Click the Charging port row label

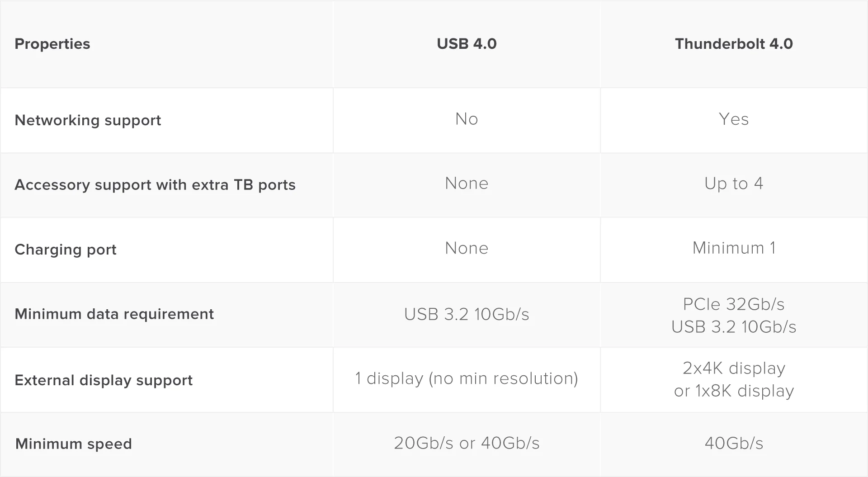click(x=66, y=250)
